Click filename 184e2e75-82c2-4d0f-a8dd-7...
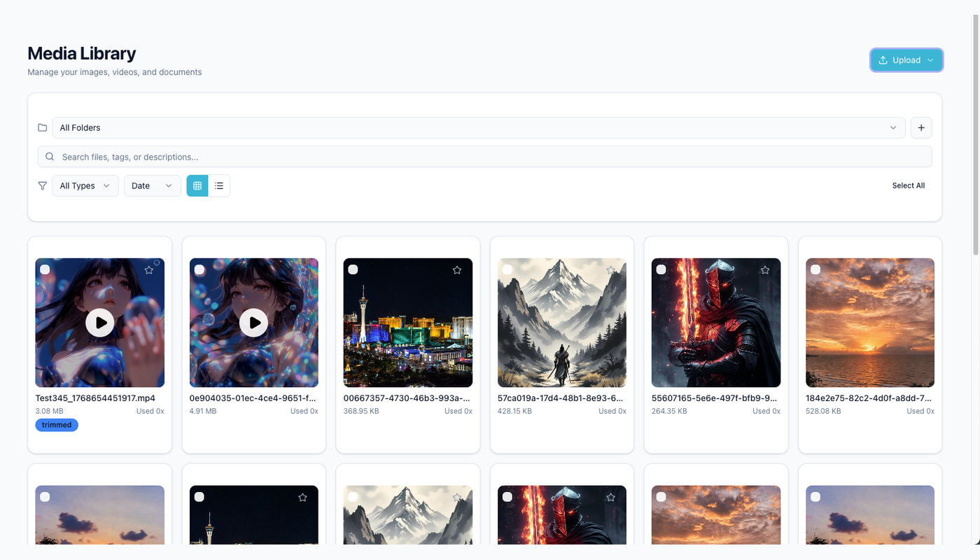The image size is (980, 560). pos(870,398)
